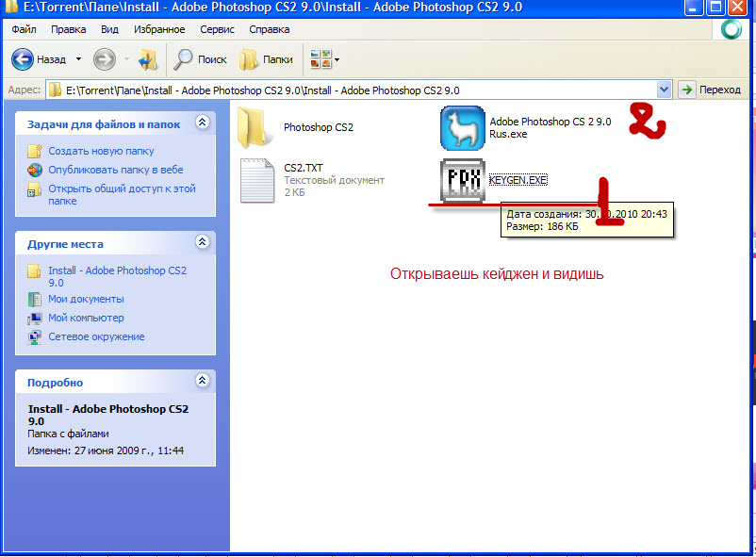756x557 pixels.
Task: Select the Photoshop CS2 folder name
Action: (x=319, y=127)
